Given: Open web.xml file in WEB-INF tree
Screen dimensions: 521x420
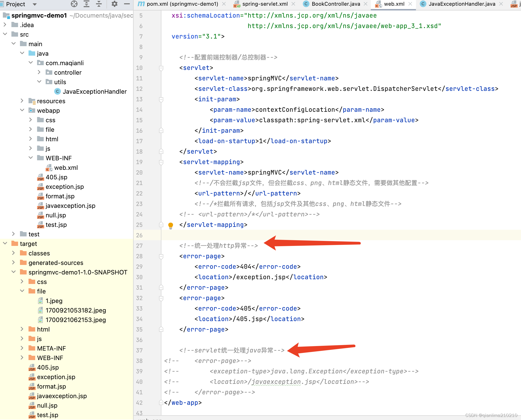Looking at the screenshot, I should 66,168.
